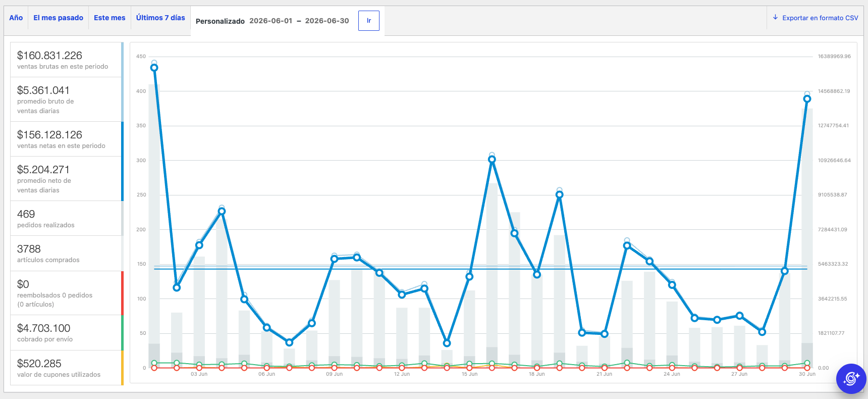The width and height of the screenshot is (868, 399).
Task: Open the floating AI assistant button
Action: tap(851, 378)
